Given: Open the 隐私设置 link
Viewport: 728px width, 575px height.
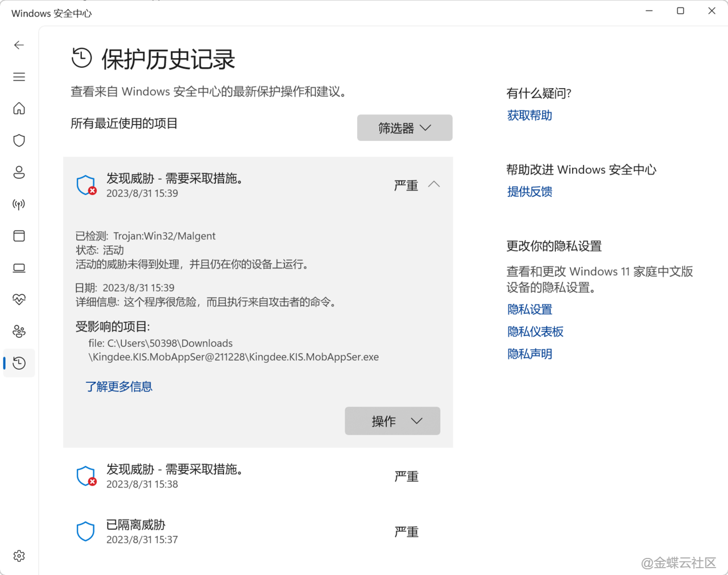Looking at the screenshot, I should (x=530, y=309).
